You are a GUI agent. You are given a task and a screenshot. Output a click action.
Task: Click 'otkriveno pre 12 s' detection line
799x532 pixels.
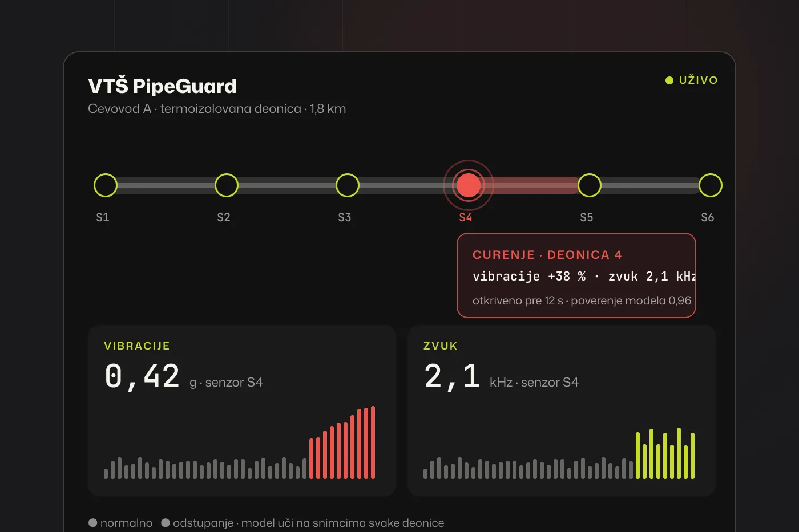click(518, 300)
